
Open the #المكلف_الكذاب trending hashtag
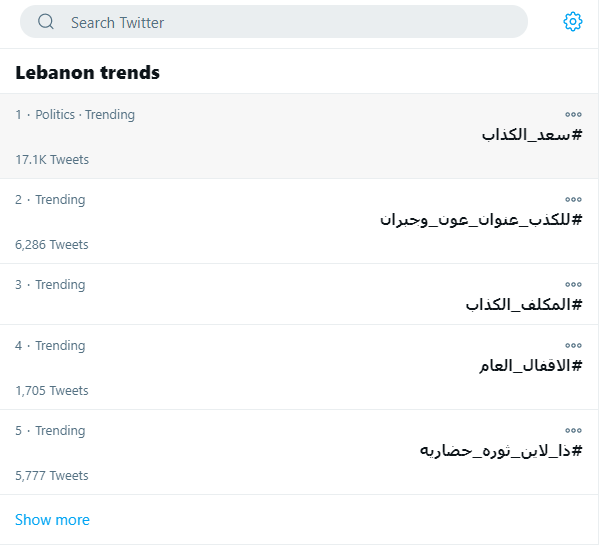pyautogui.click(x=524, y=305)
